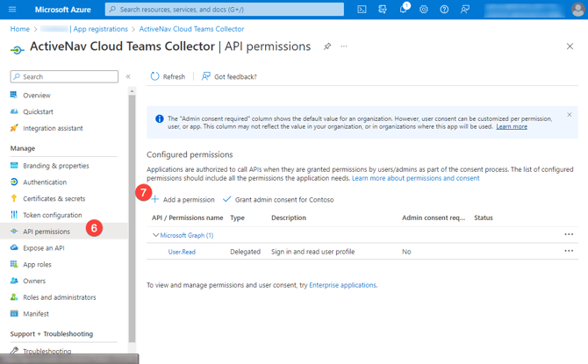This screenshot has height=364, width=588.
Task: Open the help question mark icon
Action: (444, 10)
